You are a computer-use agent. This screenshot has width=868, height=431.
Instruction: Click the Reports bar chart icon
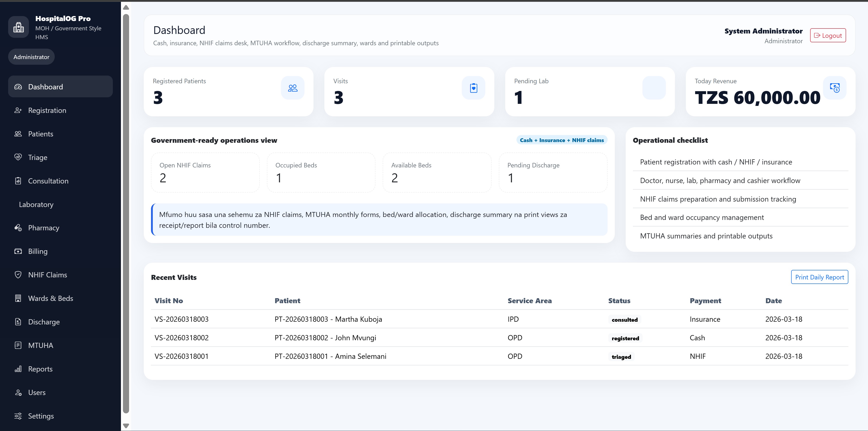tap(18, 369)
